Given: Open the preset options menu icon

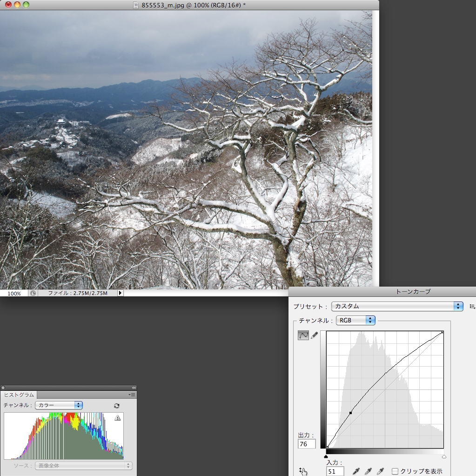Looking at the screenshot, I should [x=472, y=307].
